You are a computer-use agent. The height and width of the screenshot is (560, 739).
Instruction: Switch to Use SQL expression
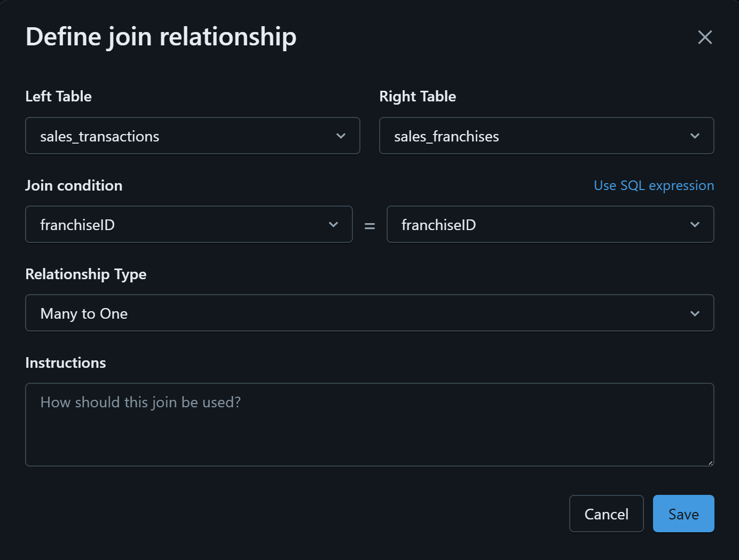click(x=654, y=185)
